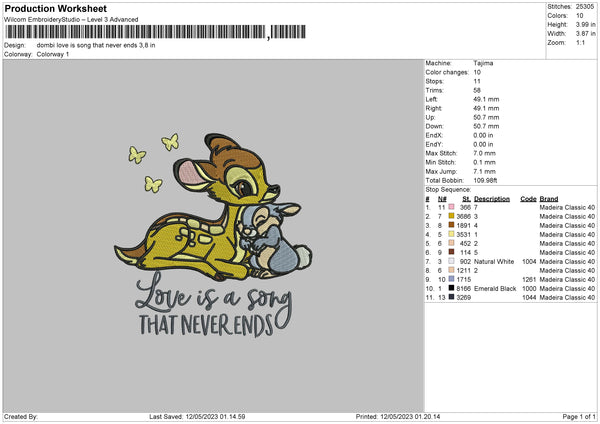Click the gold swatch with 3686 stitches
Image resolution: width=600 pixels, height=424 pixels.
(x=451, y=216)
